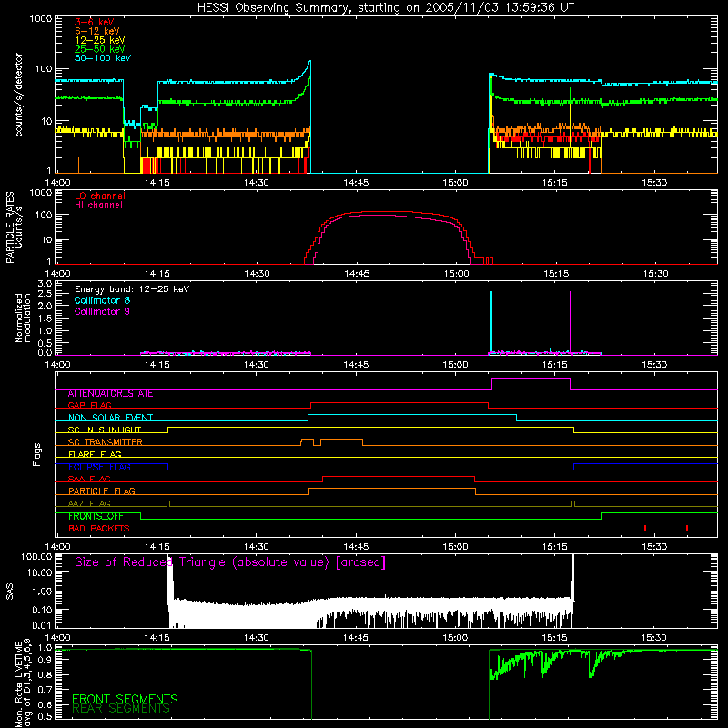Click the NON_SOLAR_EVENT flag label
The height and width of the screenshot is (728, 728).
[110, 418]
